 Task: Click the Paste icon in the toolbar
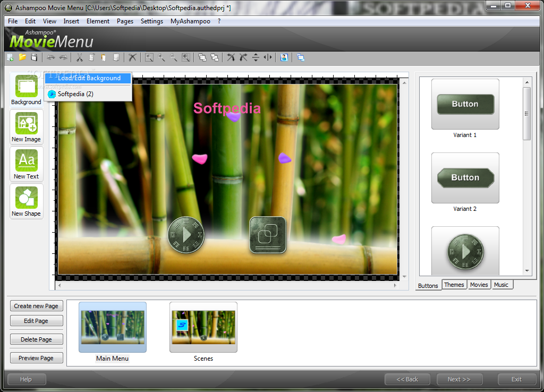pyautogui.click(x=104, y=57)
